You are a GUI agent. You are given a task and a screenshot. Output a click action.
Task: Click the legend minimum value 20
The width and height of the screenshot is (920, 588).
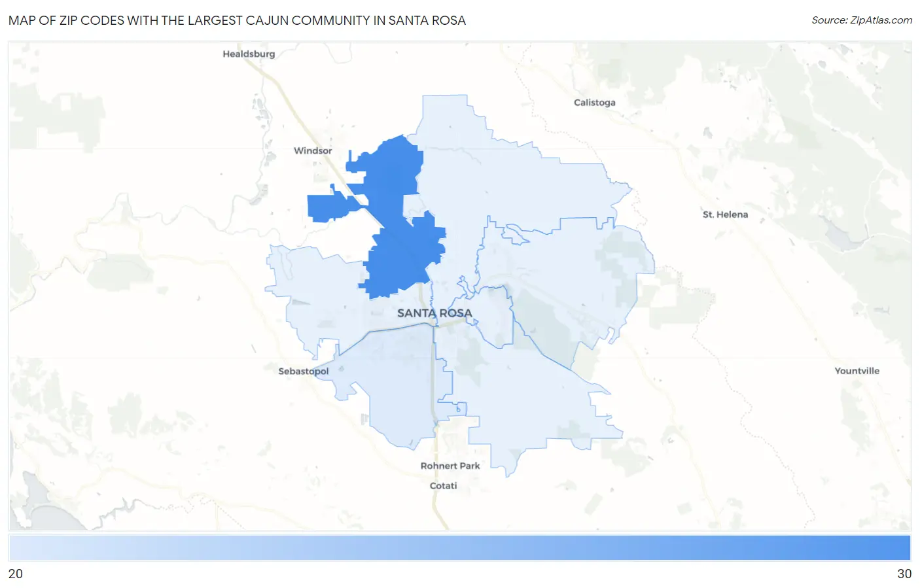[x=16, y=574]
